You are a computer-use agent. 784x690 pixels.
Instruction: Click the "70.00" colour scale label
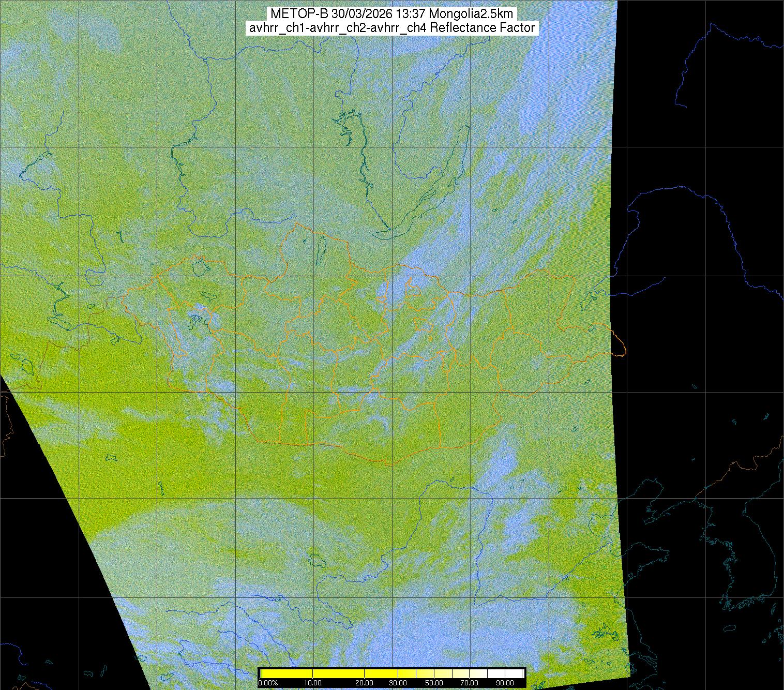[470, 683]
